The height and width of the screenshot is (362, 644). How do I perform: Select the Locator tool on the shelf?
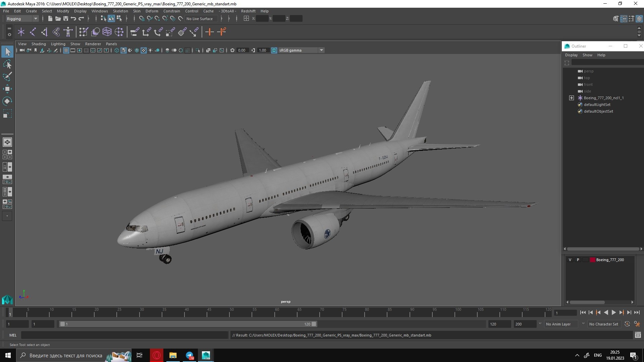[x=21, y=32]
